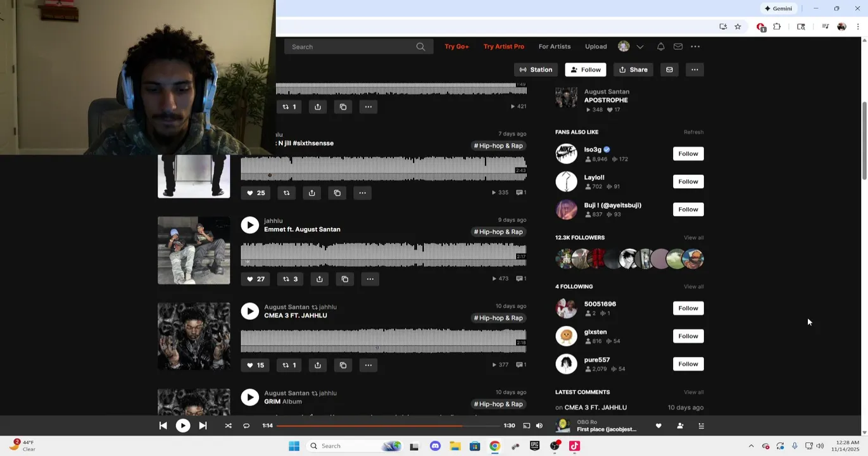Copy link for CMEA 3 FT. JAHHLU
The height and width of the screenshot is (456, 868).
tap(343, 365)
